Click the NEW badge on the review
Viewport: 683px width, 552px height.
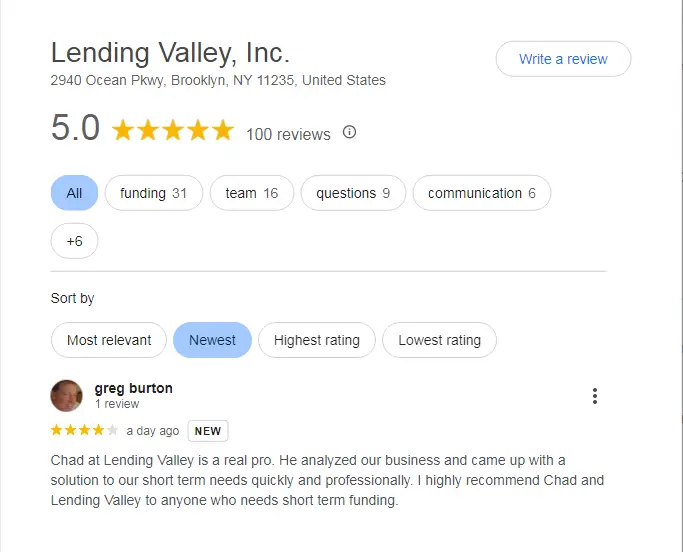point(208,431)
